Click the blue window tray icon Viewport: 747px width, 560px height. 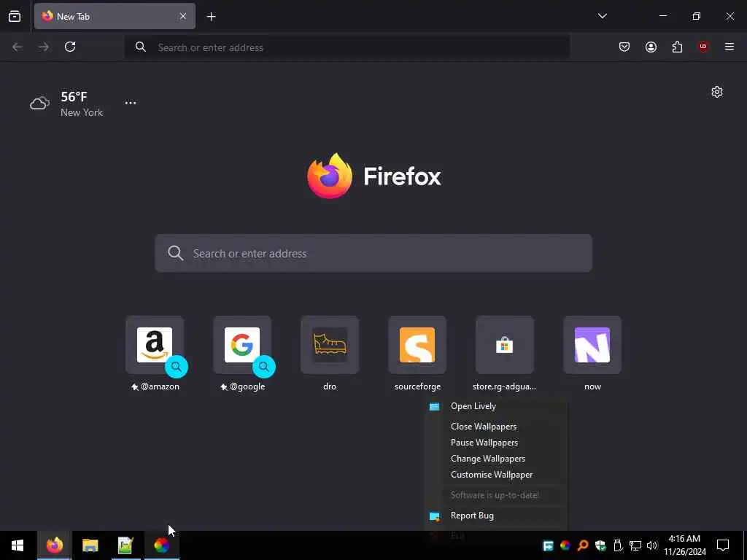click(548, 545)
